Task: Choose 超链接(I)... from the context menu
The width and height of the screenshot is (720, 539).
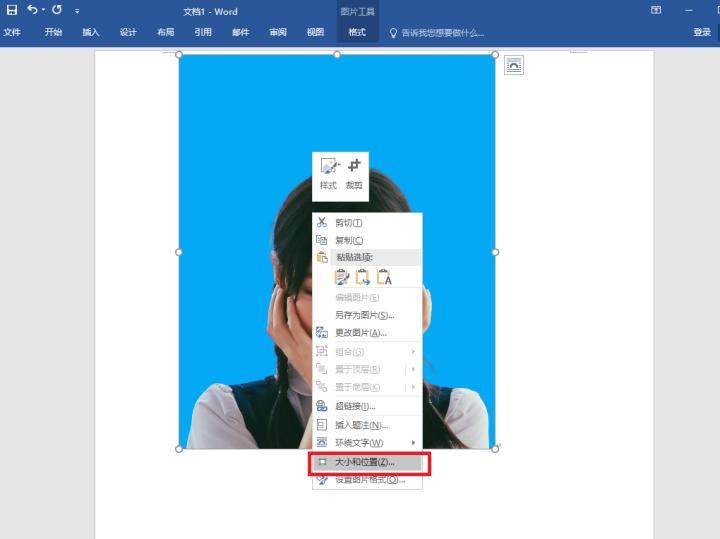Action: [367, 406]
